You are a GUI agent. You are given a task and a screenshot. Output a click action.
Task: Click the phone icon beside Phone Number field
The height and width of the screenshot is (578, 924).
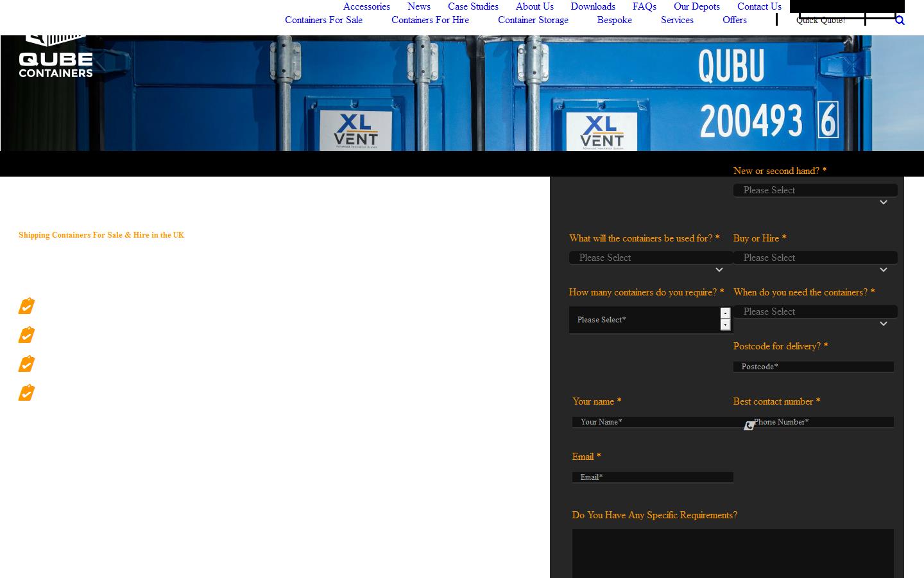coord(748,426)
